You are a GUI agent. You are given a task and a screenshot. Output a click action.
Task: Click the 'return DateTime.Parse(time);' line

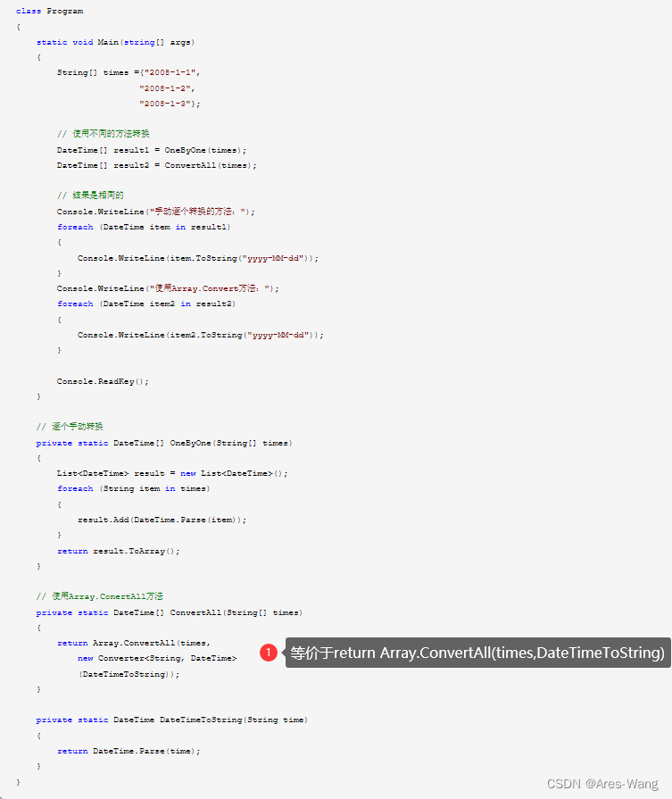click(129, 752)
